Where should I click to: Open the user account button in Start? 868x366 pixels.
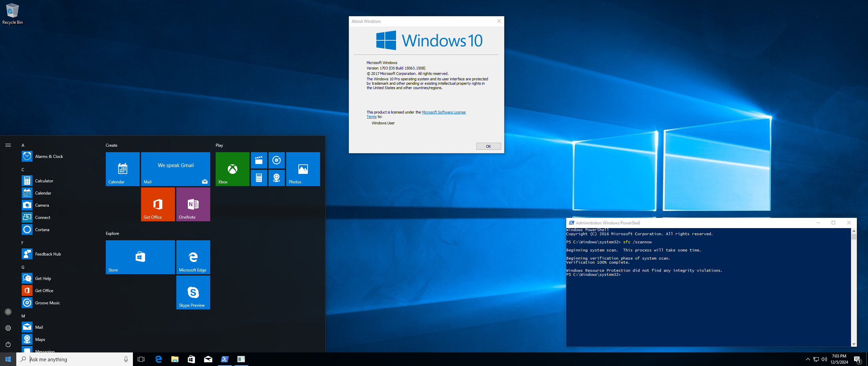tap(8, 312)
